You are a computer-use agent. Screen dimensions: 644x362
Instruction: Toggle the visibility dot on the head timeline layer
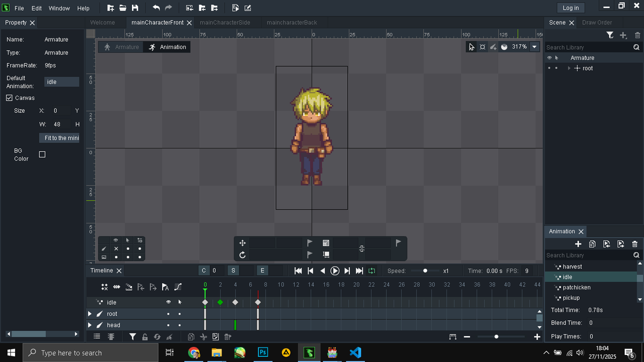pos(169,325)
